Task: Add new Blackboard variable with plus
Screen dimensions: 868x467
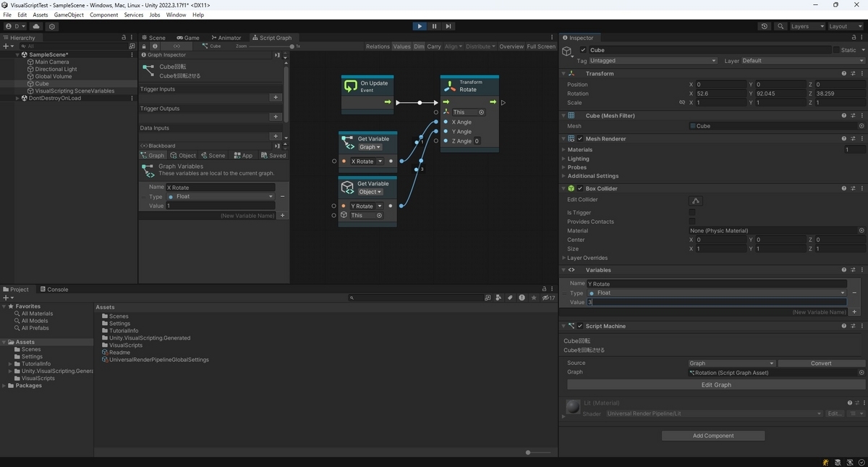Action: [283, 215]
